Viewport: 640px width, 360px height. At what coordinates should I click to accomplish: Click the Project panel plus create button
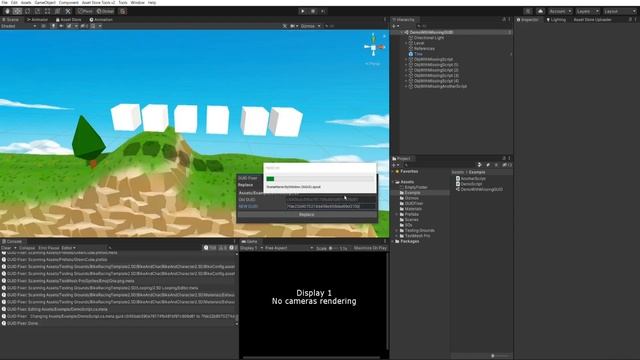pos(395,165)
